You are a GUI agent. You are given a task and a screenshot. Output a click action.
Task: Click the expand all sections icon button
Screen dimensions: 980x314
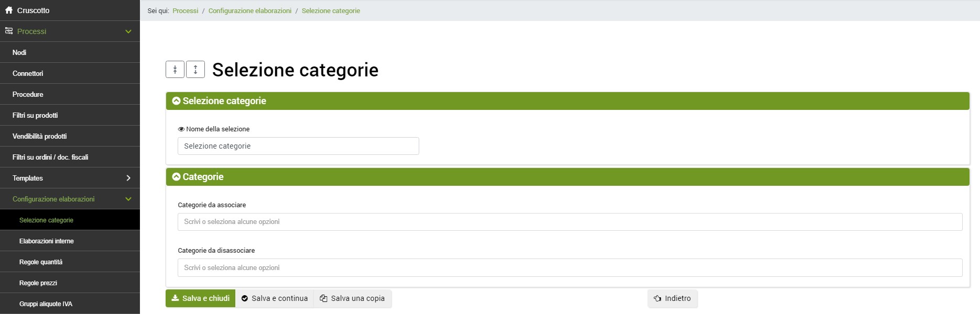pyautogui.click(x=195, y=70)
